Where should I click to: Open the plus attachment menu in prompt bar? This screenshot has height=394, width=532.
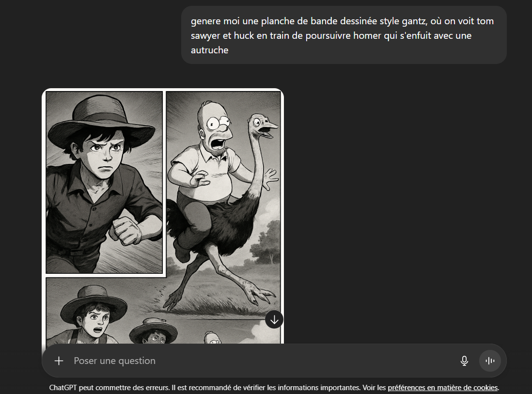pyautogui.click(x=59, y=361)
